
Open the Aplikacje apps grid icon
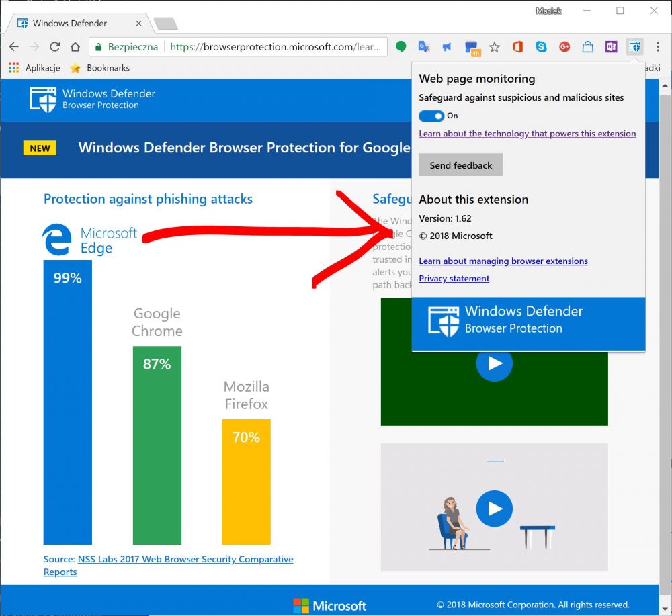click(x=13, y=68)
